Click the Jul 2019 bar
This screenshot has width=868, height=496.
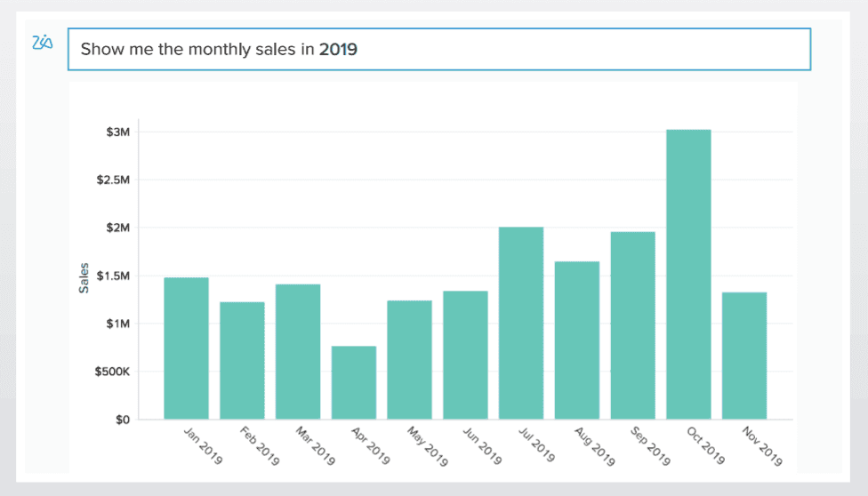[521, 323]
